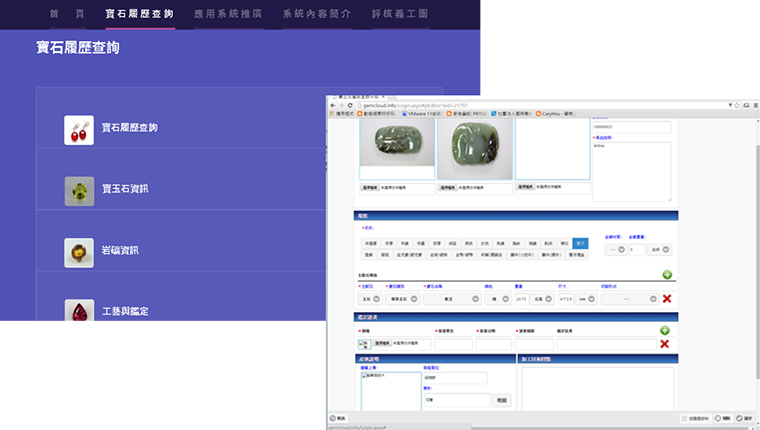Click the empty third image box
The image size is (760, 430).
click(552, 149)
